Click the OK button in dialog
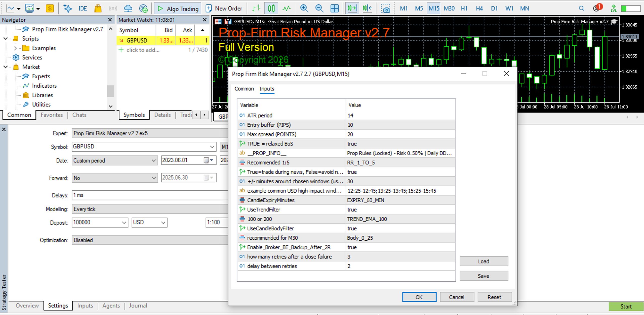644x315 pixels. (419, 297)
